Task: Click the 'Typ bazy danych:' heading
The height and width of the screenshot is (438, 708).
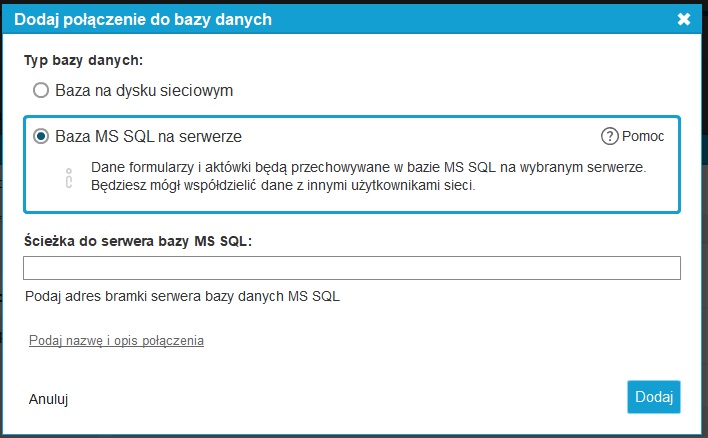Action: (x=83, y=61)
